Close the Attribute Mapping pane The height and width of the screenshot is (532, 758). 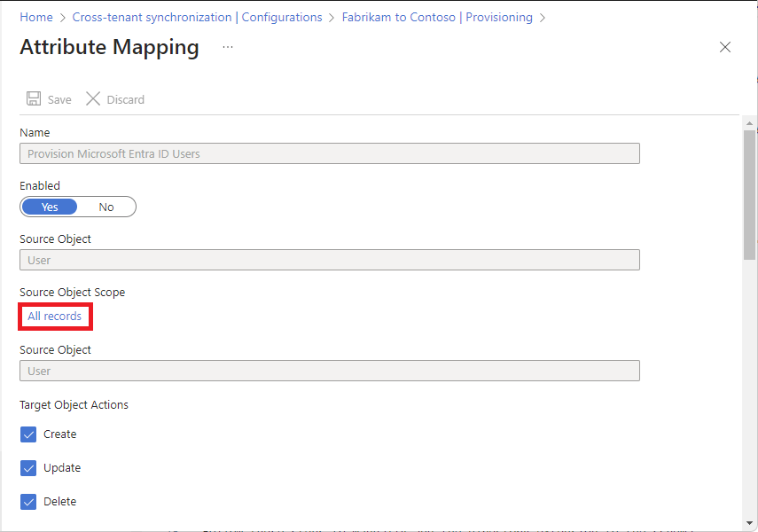coord(725,47)
